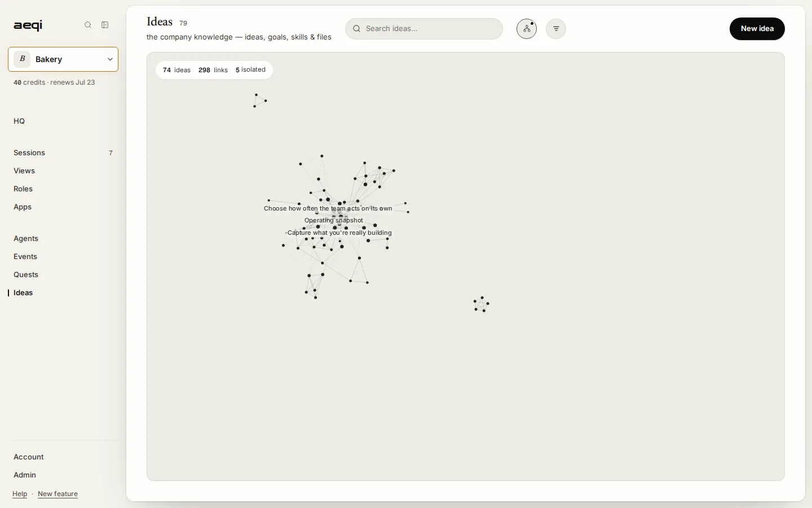The height and width of the screenshot is (508, 812).
Task: Focus the Search ideas field
Action: point(424,29)
